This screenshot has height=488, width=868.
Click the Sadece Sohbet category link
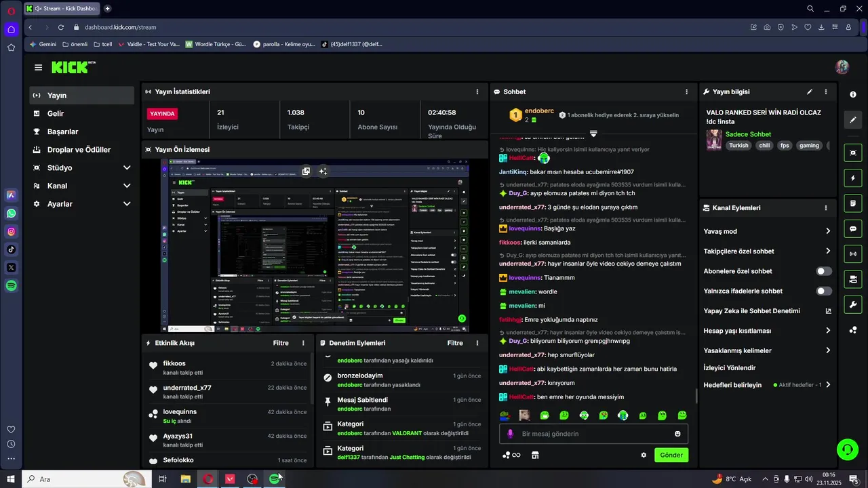(x=748, y=134)
